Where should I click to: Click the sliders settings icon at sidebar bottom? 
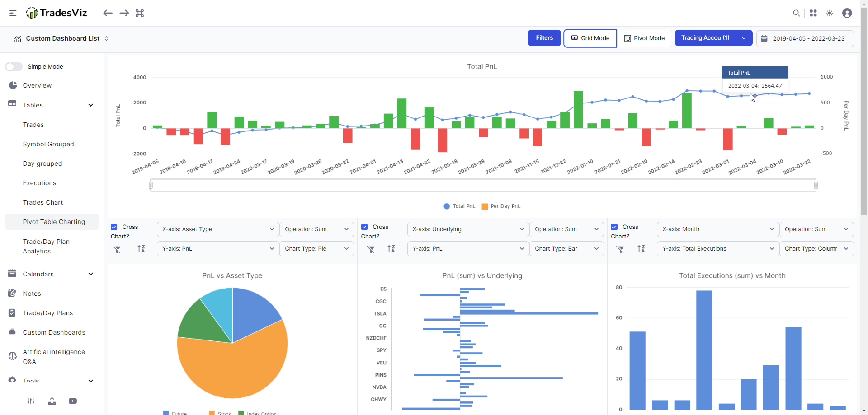point(31,401)
